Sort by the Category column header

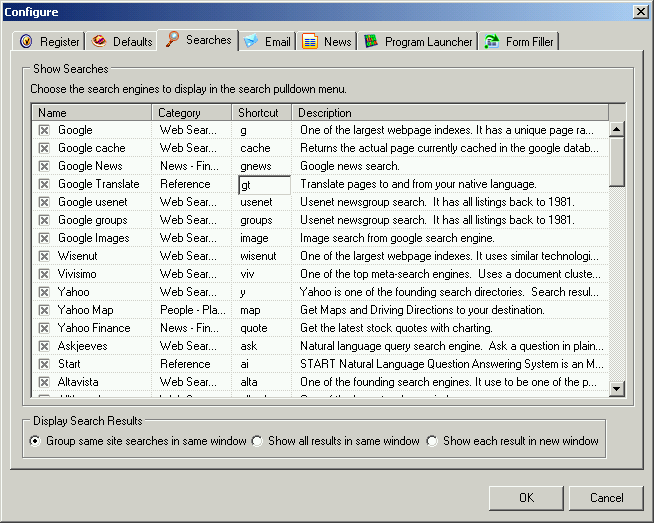(x=191, y=113)
